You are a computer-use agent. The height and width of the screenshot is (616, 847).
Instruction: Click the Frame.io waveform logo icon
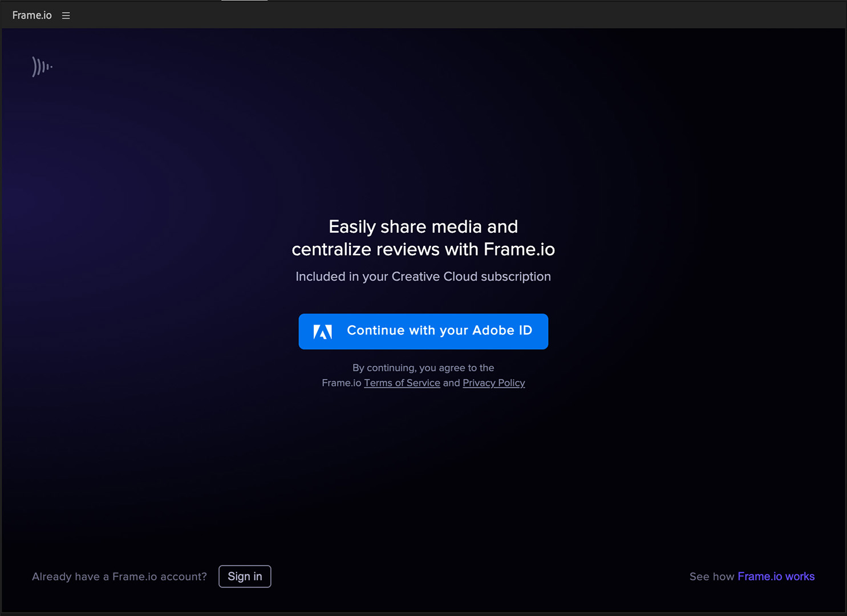[42, 67]
